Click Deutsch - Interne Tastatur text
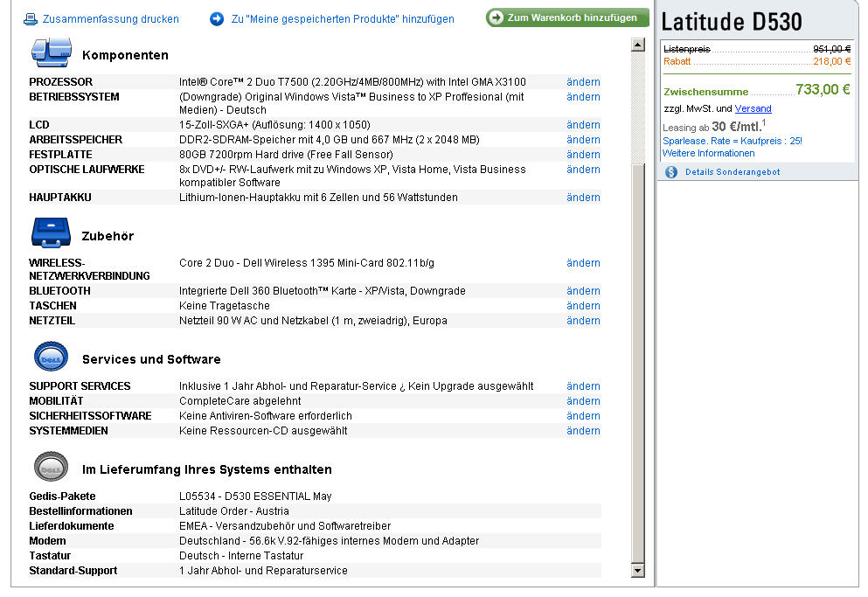The image size is (868, 597). pyautogui.click(x=240, y=556)
